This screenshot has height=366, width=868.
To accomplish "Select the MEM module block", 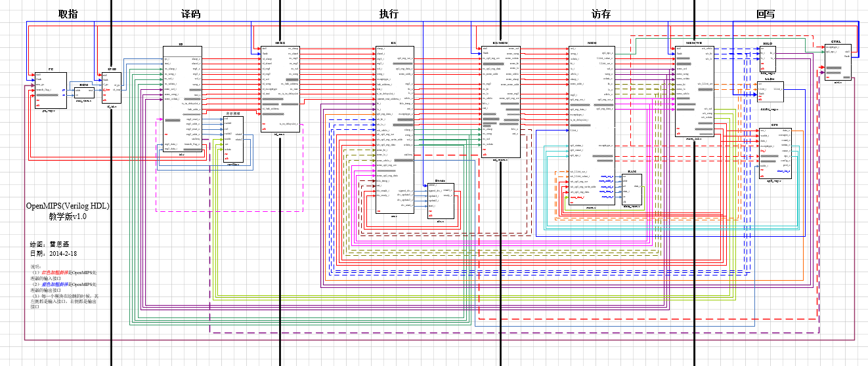I will coord(592,125).
